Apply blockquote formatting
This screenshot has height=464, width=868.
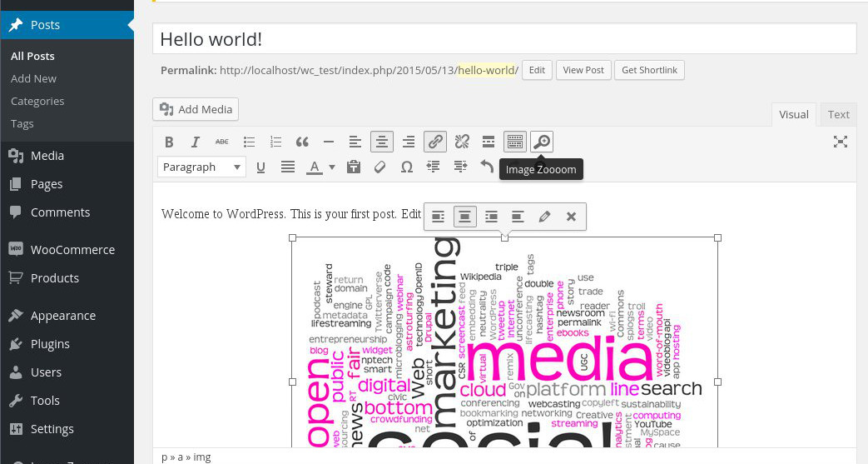tap(302, 142)
